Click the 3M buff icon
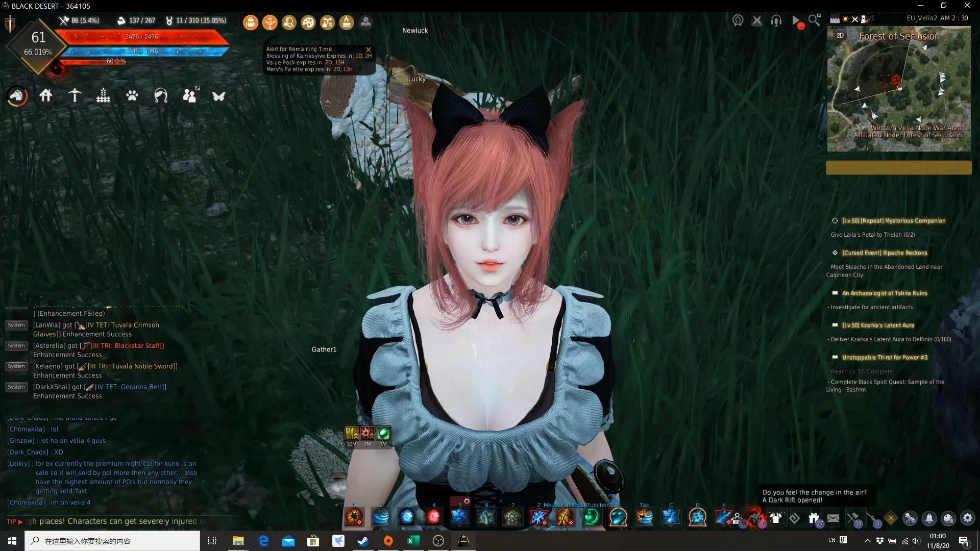This screenshot has width=980, height=551. coord(367,434)
